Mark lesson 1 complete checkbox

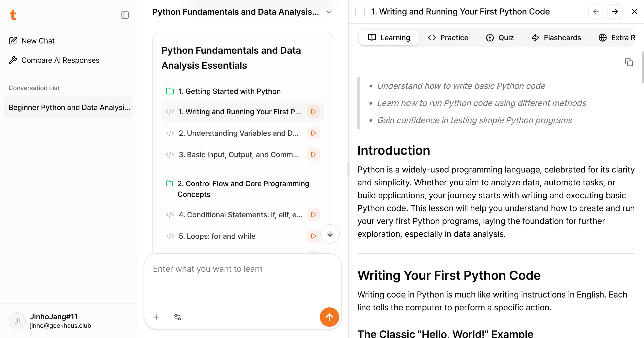click(x=360, y=12)
